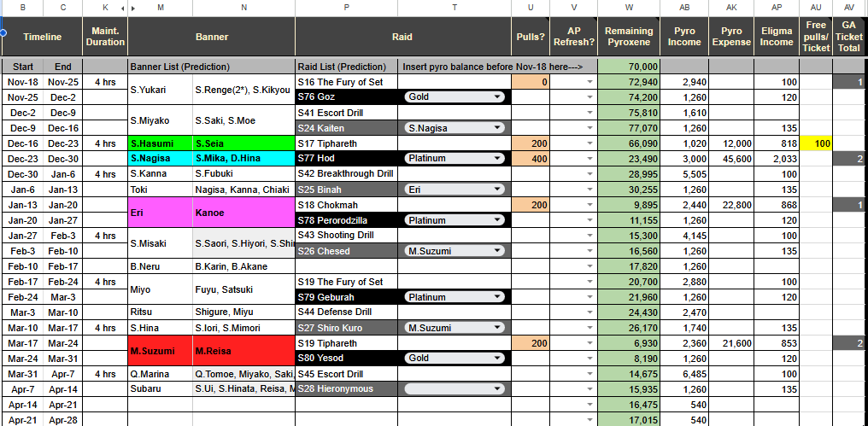The width and height of the screenshot is (868, 426).
Task: Select the cyan S.Mika, D.Hina cell
Action: click(x=244, y=159)
